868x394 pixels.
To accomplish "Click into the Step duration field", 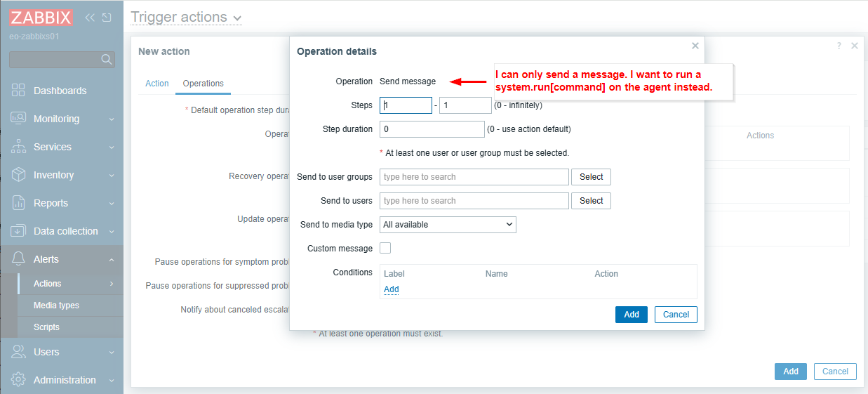I will coord(432,129).
